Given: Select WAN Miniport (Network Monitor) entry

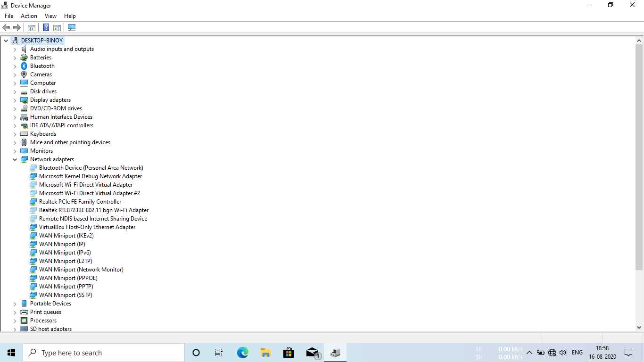Looking at the screenshot, I should coord(81,270).
